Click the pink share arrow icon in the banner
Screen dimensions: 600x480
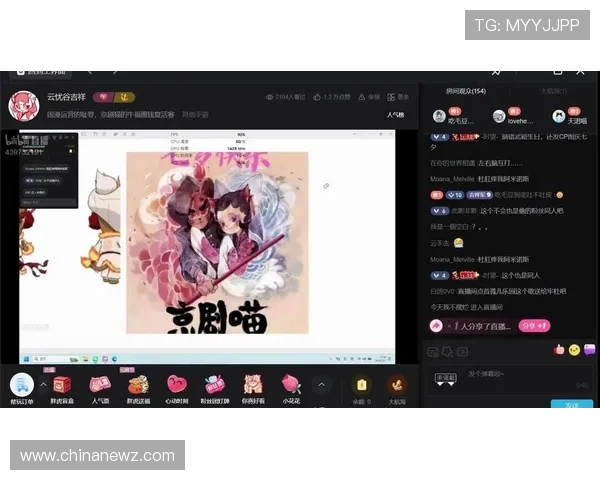[436, 326]
